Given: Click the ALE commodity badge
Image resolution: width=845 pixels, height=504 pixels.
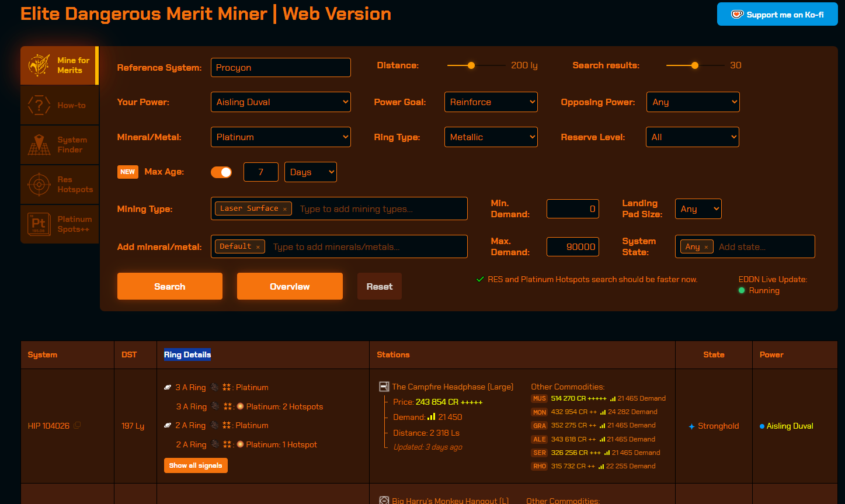Looking at the screenshot, I should 539,439.
